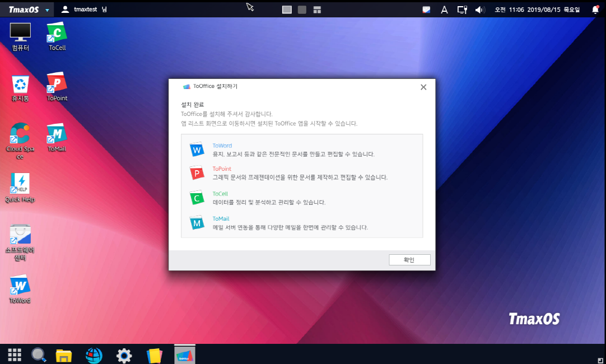Expand the TmaxOS menu dropdown arrow
The height and width of the screenshot is (364, 606).
pos(47,10)
